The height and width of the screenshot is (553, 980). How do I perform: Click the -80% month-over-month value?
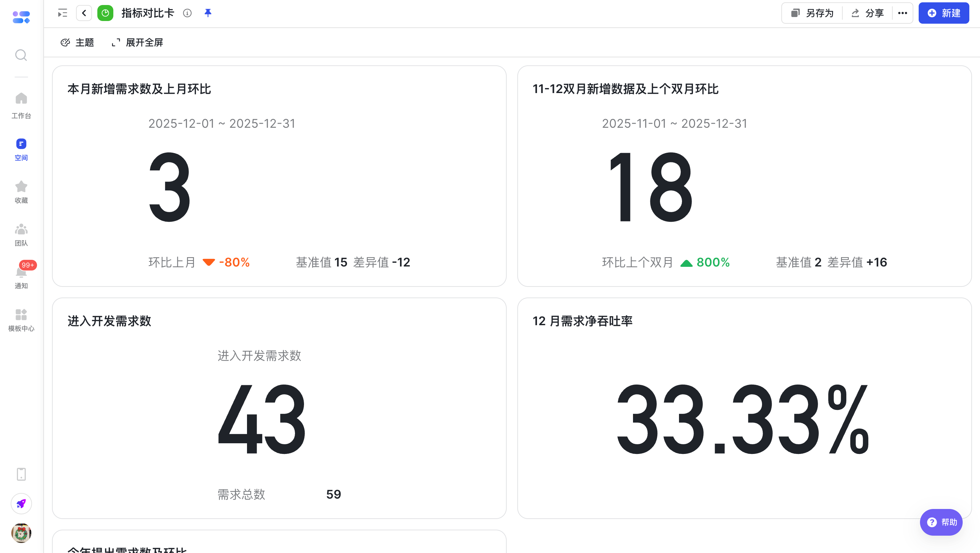coord(234,262)
